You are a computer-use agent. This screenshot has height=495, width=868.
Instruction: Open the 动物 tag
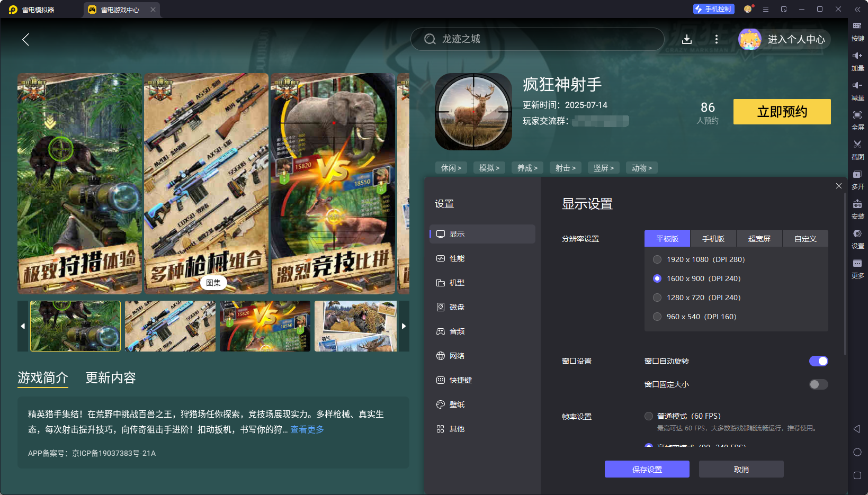pos(642,168)
